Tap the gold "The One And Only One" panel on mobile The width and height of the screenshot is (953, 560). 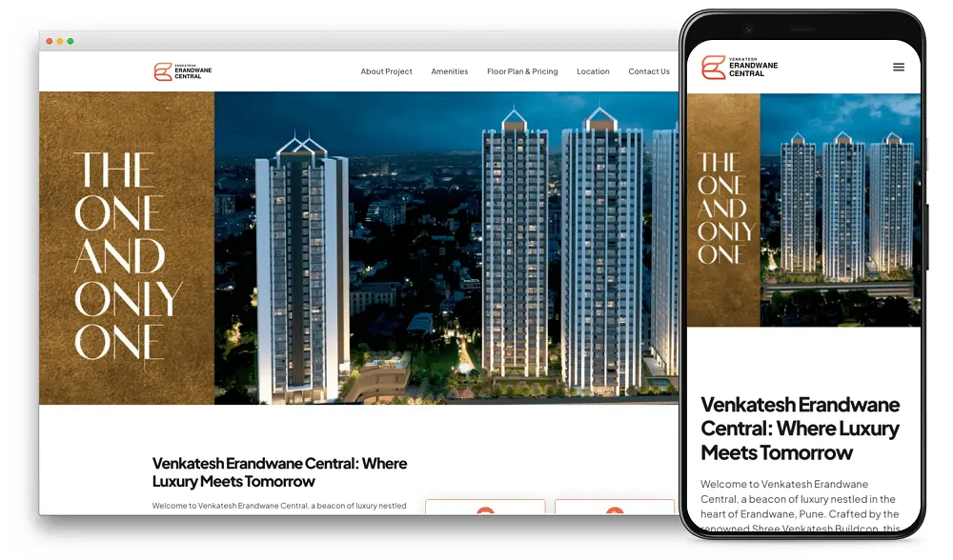[723, 210]
